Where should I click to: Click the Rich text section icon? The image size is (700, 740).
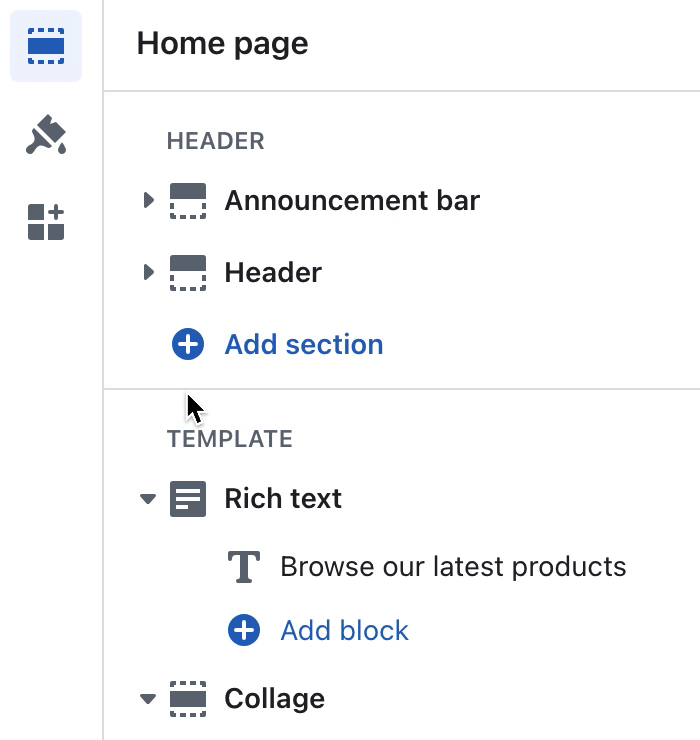click(x=188, y=499)
